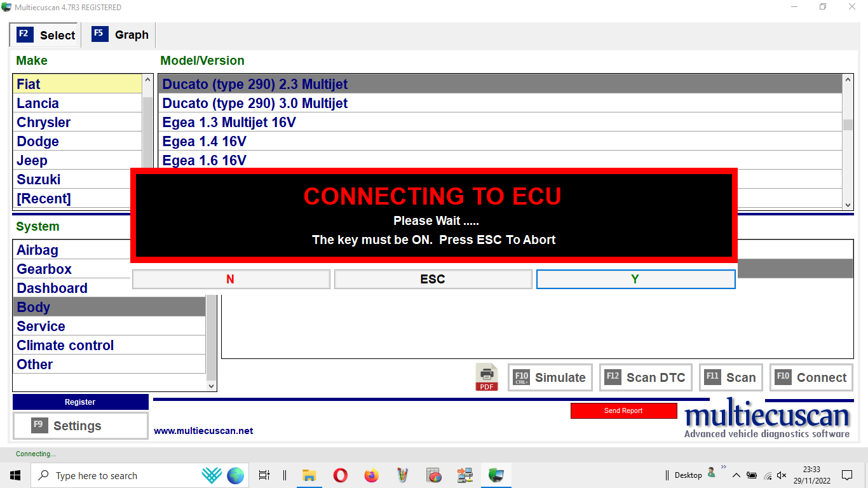Open the notification center icon

[x=847, y=475]
